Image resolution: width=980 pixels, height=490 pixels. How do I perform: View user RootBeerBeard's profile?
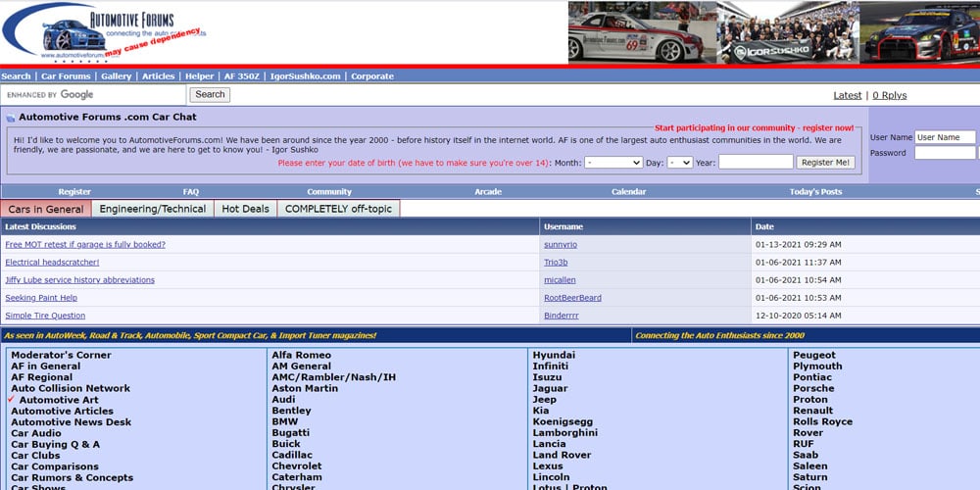572,298
